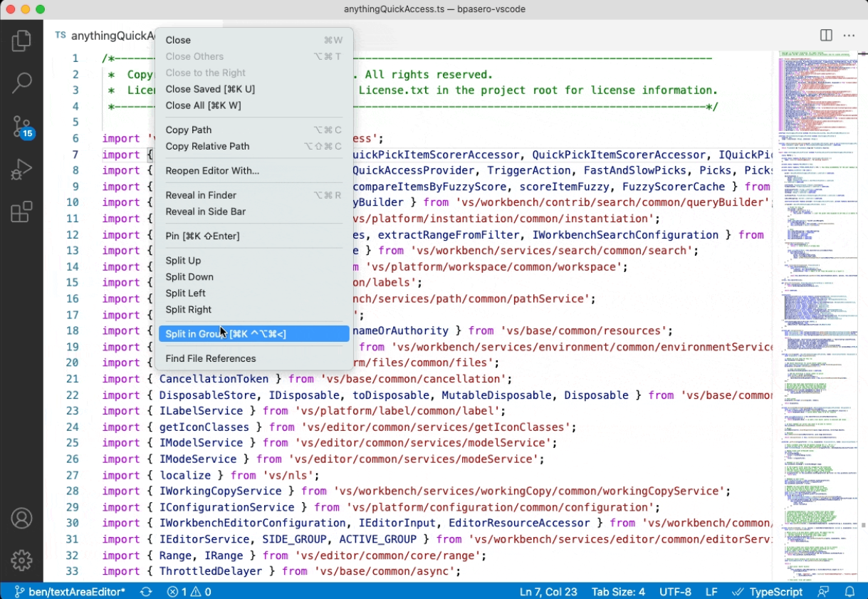Open the More Actions ellipsis menu
Image resolution: width=868 pixels, height=599 pixels.
849,36
